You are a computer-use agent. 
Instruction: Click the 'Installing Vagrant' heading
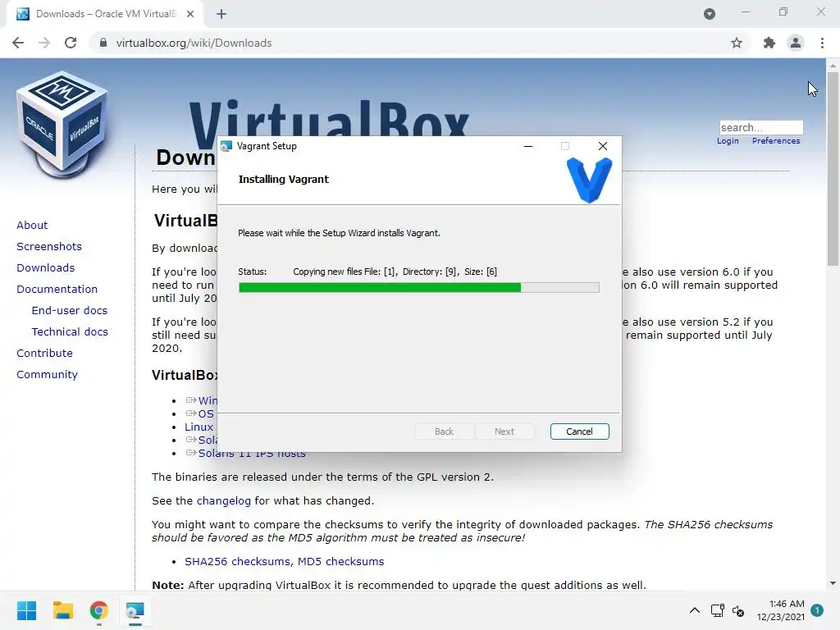283,180
